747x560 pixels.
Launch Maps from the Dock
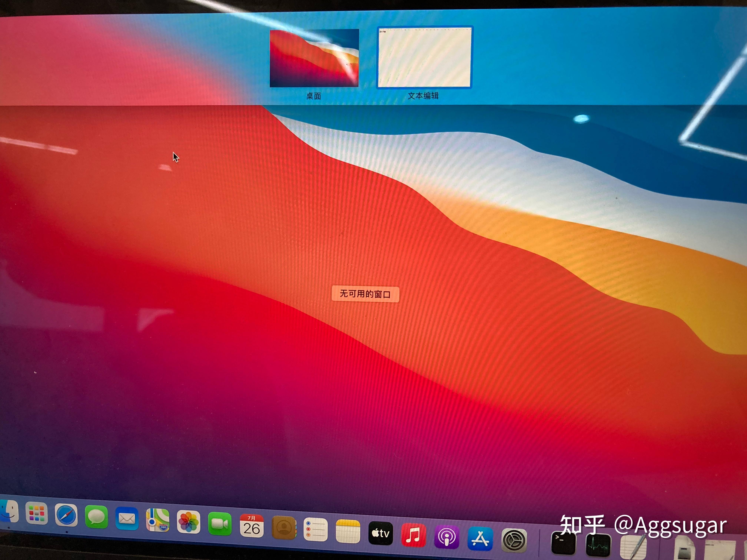coord(157,520)
